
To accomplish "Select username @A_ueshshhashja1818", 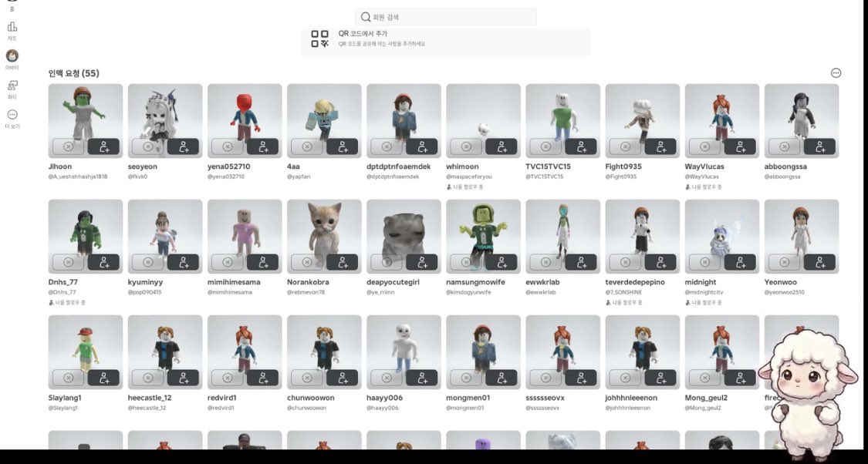I will (77, 177).
